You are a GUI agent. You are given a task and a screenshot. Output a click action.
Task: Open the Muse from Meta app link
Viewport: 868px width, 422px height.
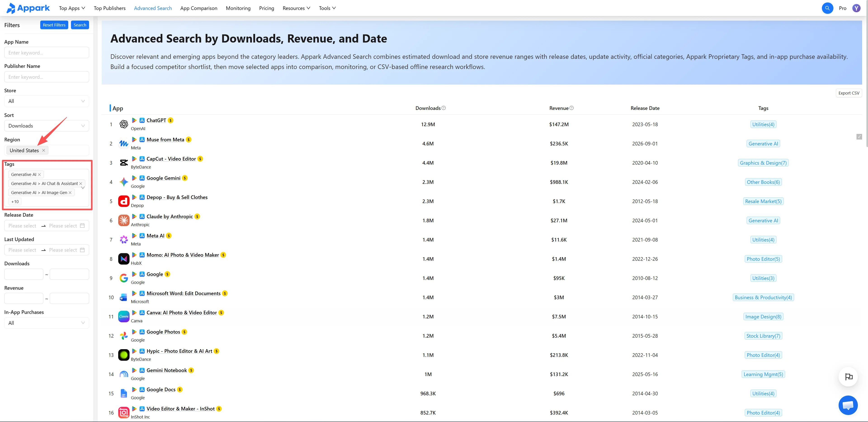(165, 140)
